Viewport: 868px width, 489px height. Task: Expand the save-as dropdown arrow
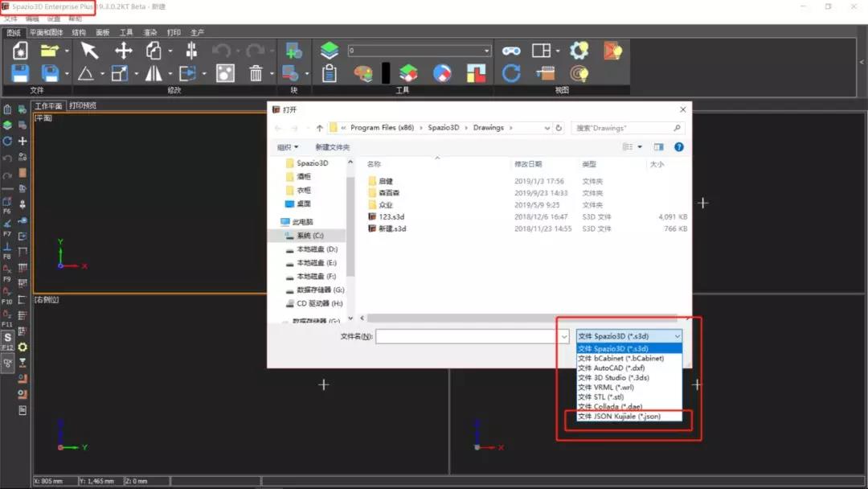67,74
